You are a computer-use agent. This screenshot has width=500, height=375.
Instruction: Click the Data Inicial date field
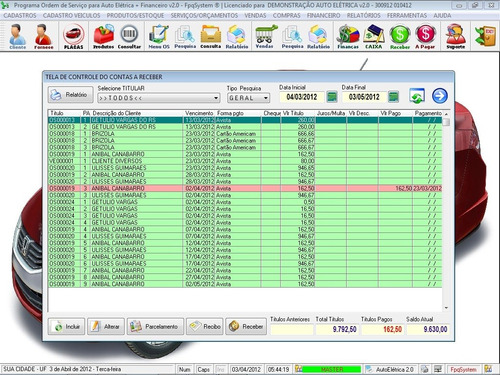point(302,97)
